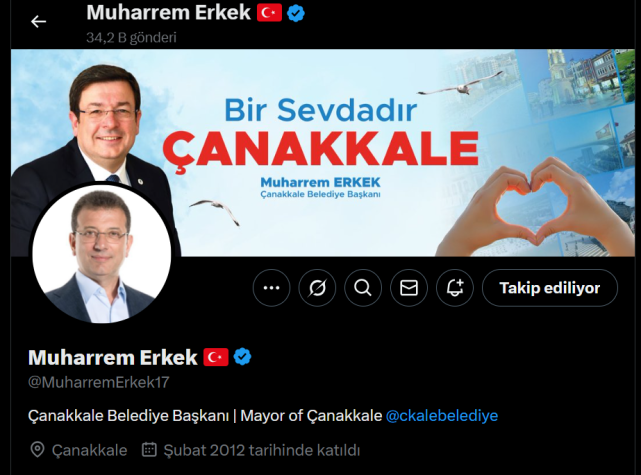Image resolution: width=641 pixels, height=475 pixels.
Task: Click the Şubat 2012 tarihinde katıldı text
Action: [262, 450]
